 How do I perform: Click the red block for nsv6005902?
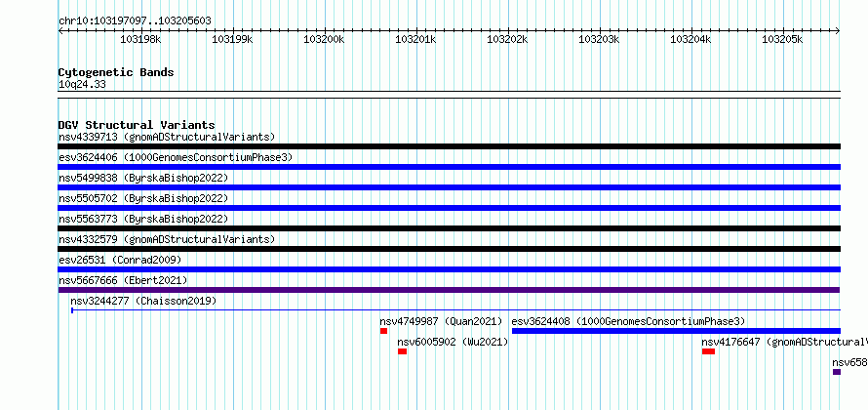403,351
